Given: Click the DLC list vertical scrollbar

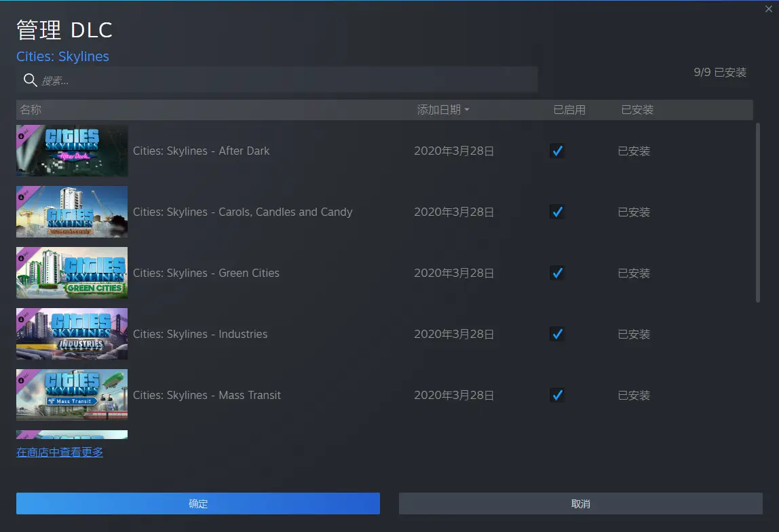Looking at the screenshot, I should [758, 212].
